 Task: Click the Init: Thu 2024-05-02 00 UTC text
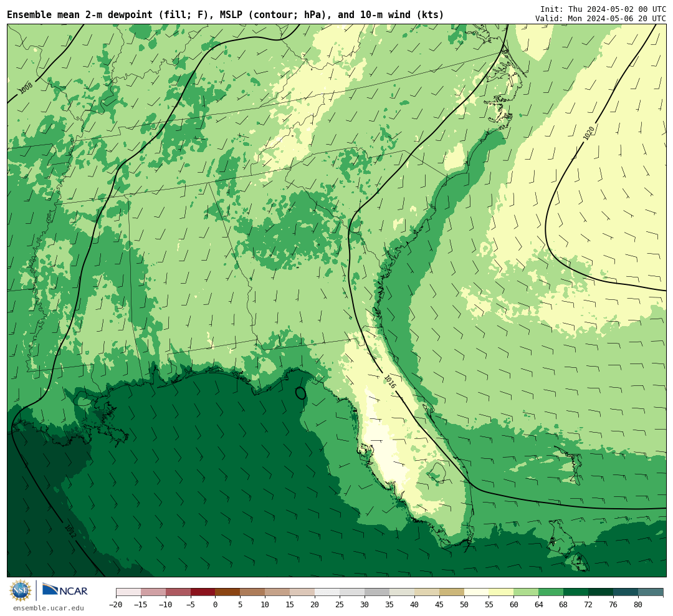coord(603,9)
